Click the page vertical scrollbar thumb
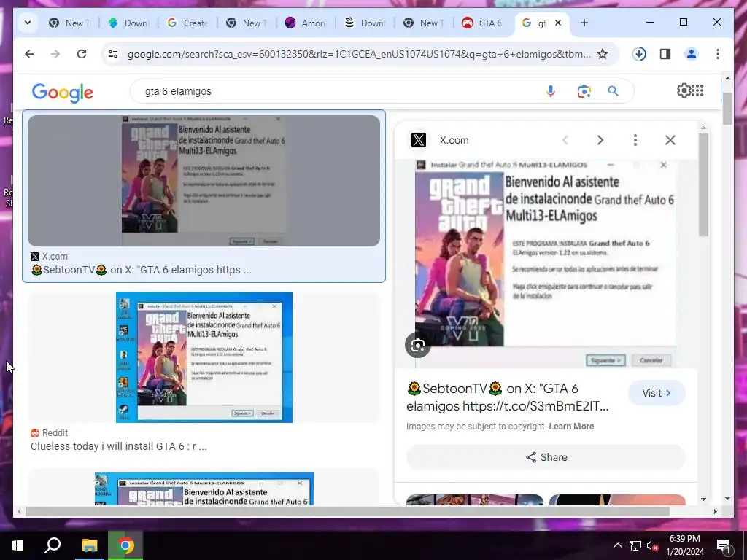Screen dimensions: 747x560 pos(727,109)
